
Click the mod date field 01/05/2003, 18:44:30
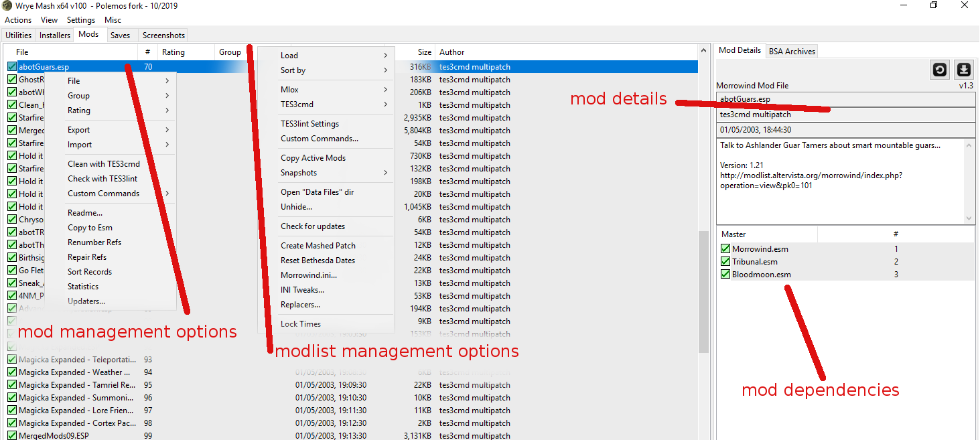click(845, 130)
